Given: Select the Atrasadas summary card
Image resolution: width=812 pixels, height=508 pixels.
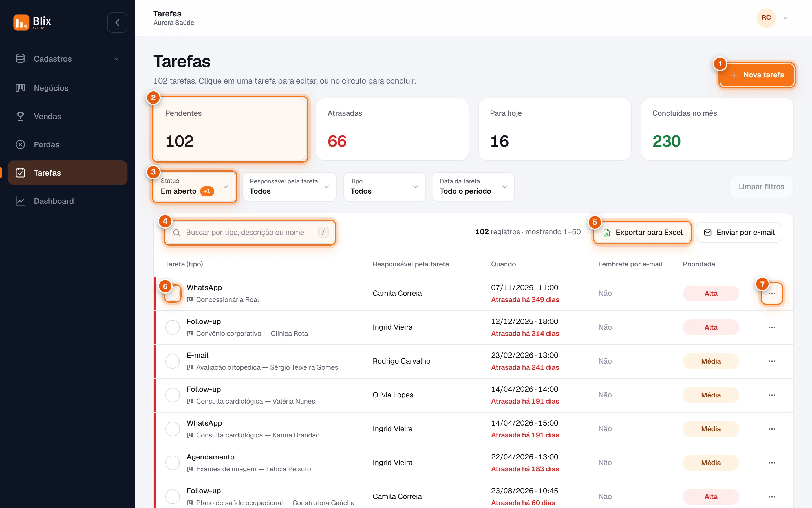Looking at the screenshot, I should tap(392, 129).
